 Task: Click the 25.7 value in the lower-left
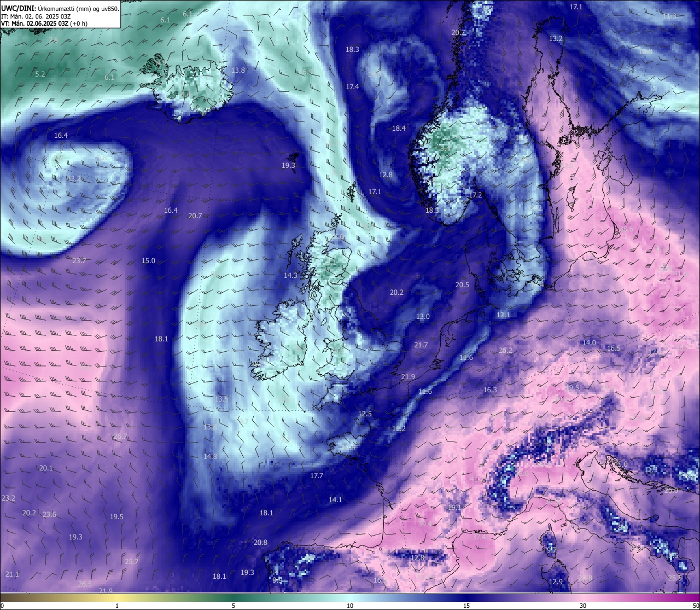coord(132,561)
